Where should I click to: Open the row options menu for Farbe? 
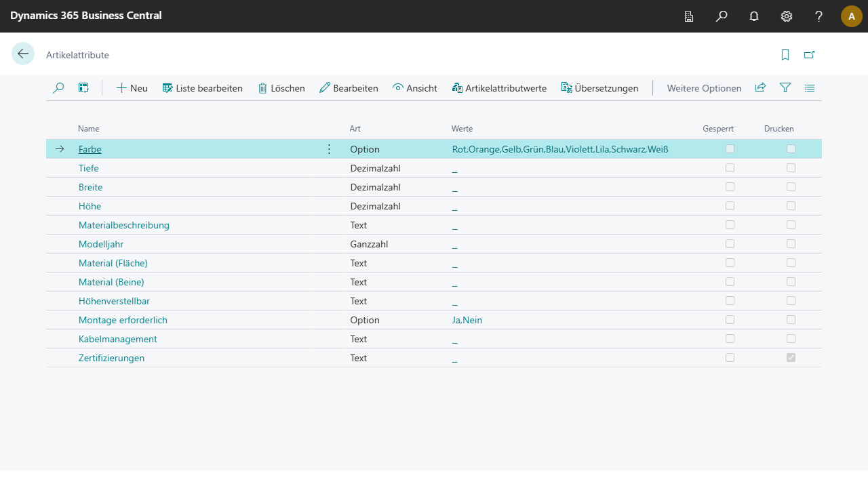[x=330, y=149]
